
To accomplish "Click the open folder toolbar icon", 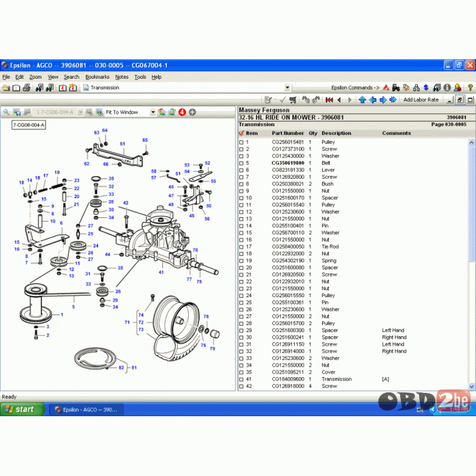I will pyautogui.click(x=6, y=88).
